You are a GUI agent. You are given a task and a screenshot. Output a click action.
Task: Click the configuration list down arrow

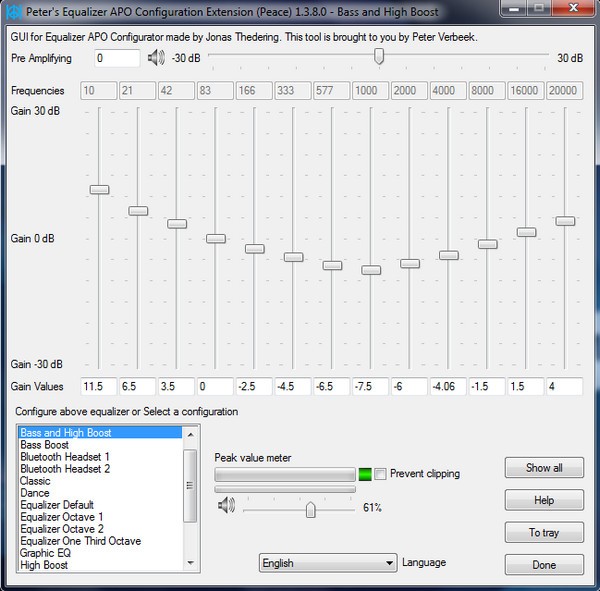190,562
